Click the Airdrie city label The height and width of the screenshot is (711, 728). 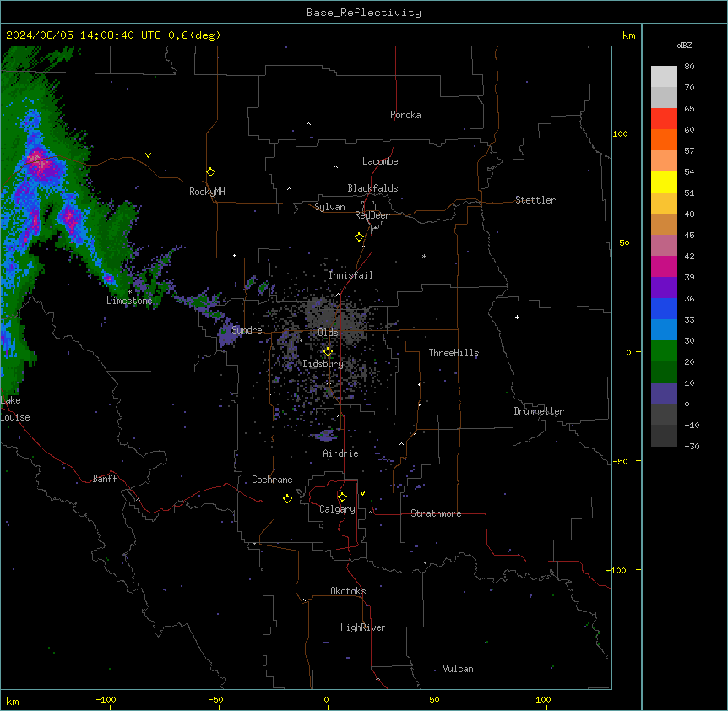340,453
